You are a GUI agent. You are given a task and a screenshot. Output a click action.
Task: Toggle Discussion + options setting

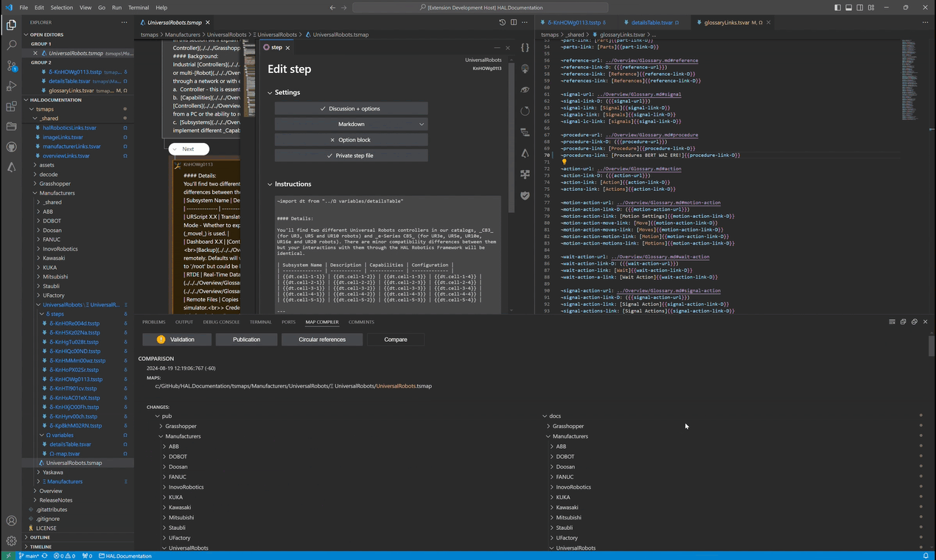coord(351,108)
